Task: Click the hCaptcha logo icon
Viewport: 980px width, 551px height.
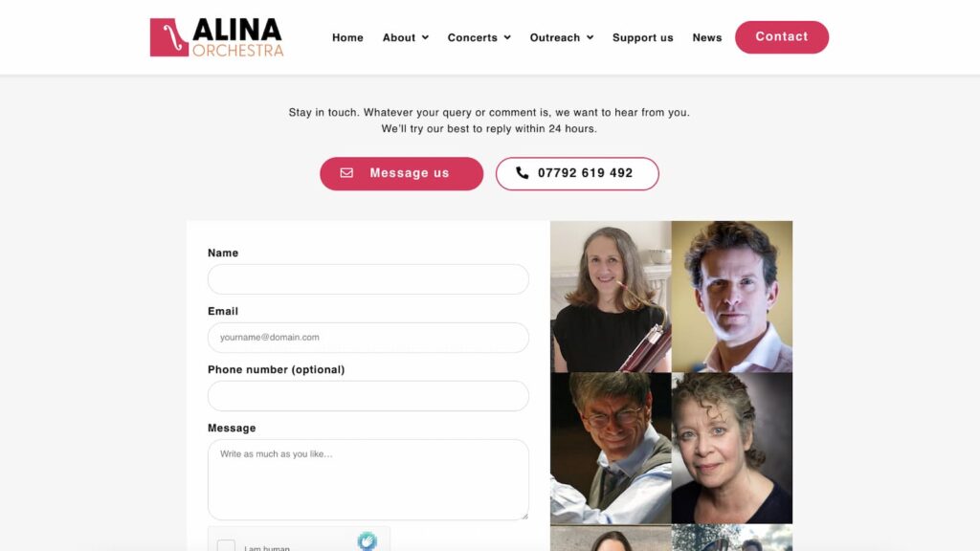Action: coord(367,541)
